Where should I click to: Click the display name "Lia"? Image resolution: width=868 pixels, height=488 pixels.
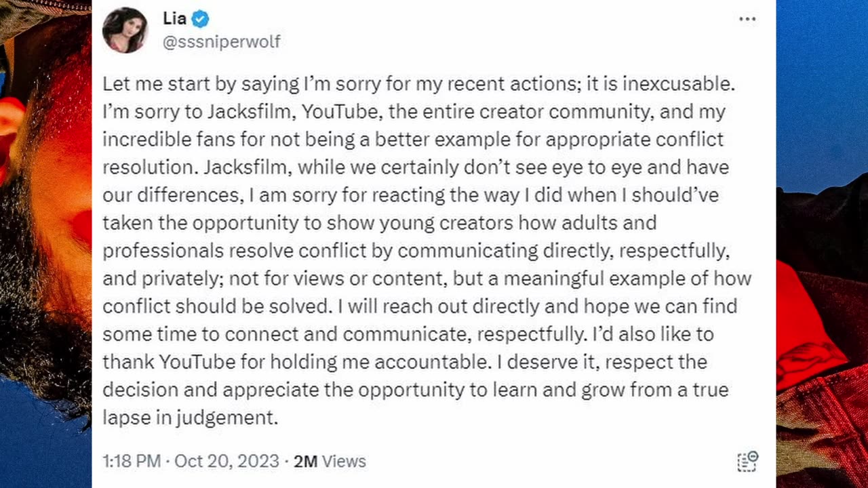tap(174, 19)
